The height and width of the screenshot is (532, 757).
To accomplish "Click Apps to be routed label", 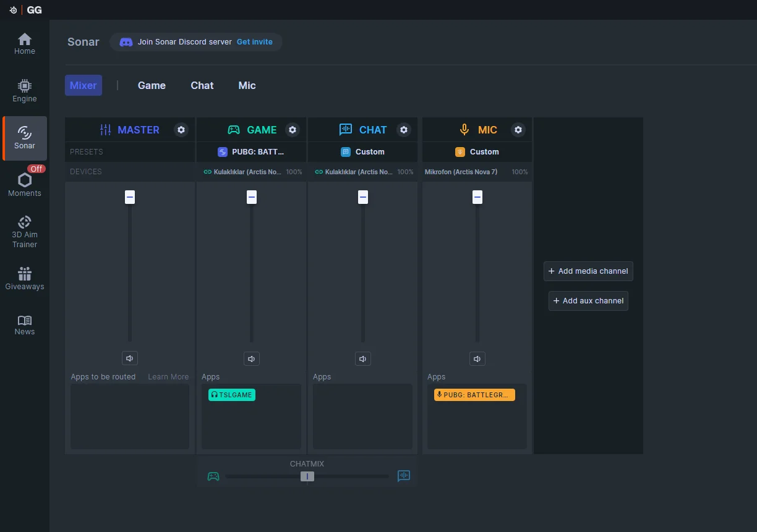I will tap(103, 377).
